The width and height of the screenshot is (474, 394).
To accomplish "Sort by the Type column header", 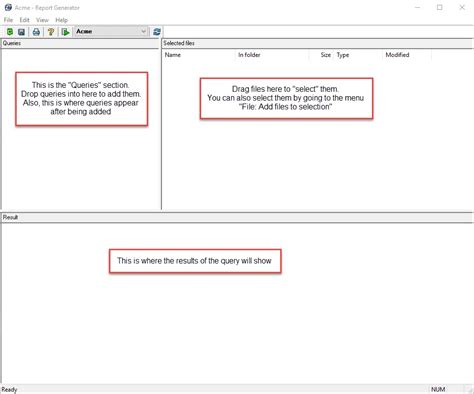I will [358, 55].
